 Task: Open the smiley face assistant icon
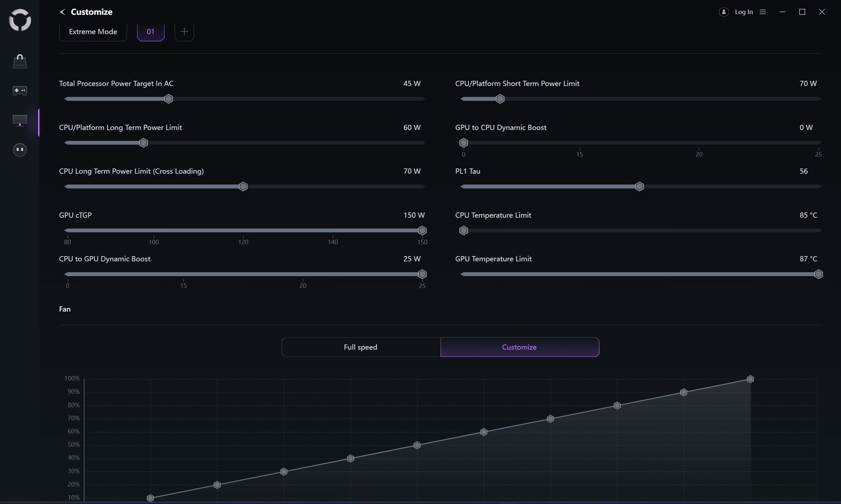pyautogui.click(x=20, y=150)
